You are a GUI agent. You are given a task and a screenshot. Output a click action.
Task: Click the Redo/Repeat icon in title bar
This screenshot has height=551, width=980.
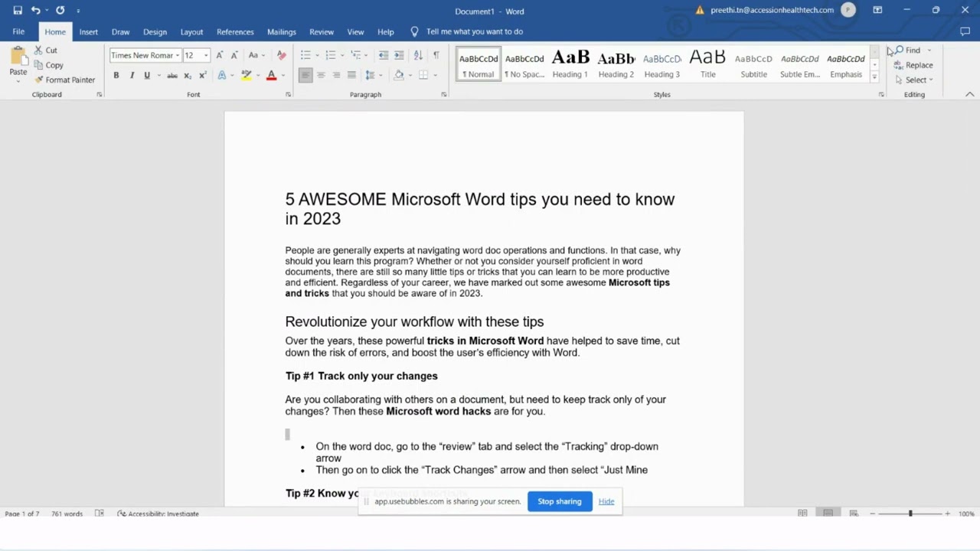60,11
